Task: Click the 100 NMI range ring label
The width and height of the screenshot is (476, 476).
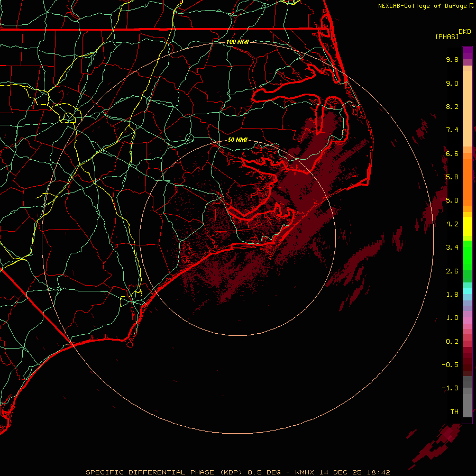Action: pos(237,42)
